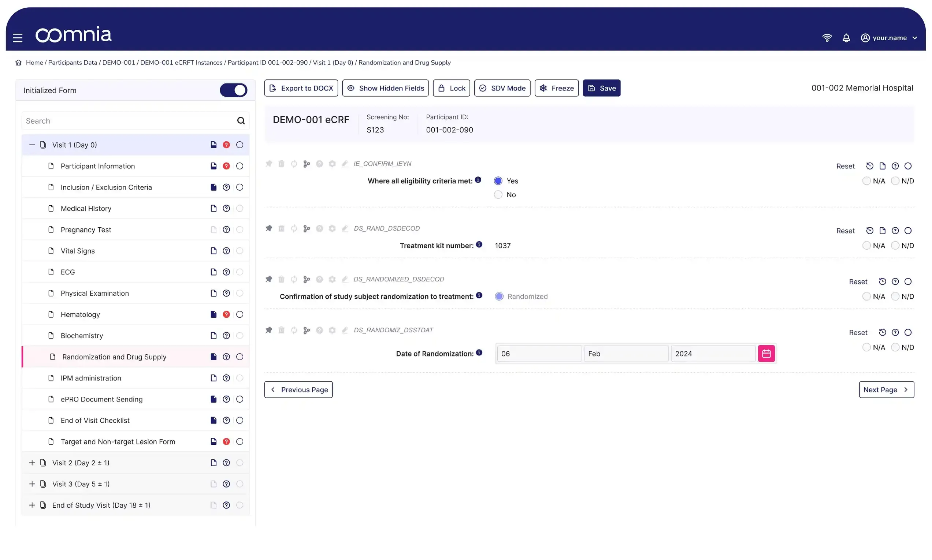The width and height of the screenshot is (932, 560).
Task: Click the notification bell icon
Action: pyautogui.click(x=846, y=38)
